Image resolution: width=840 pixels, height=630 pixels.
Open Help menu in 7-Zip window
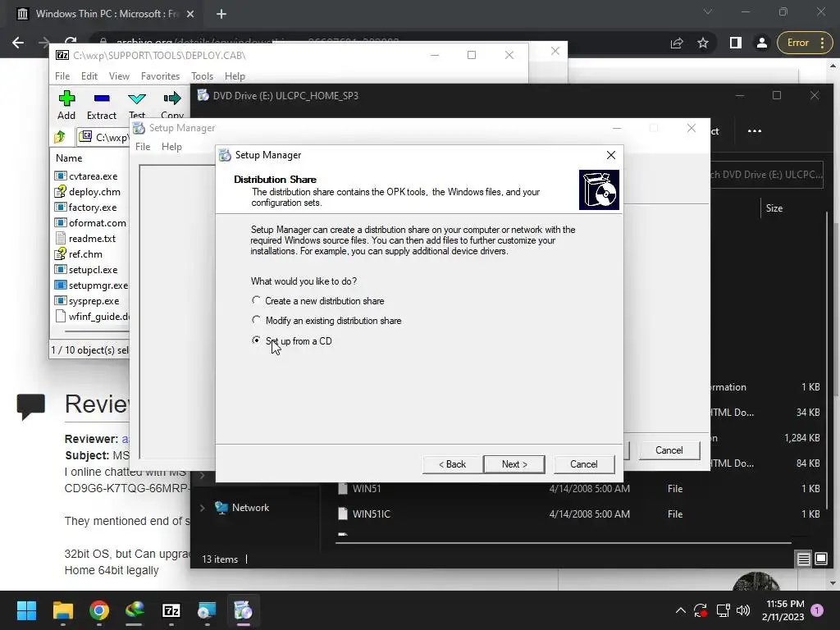click(x=235, y=76)
